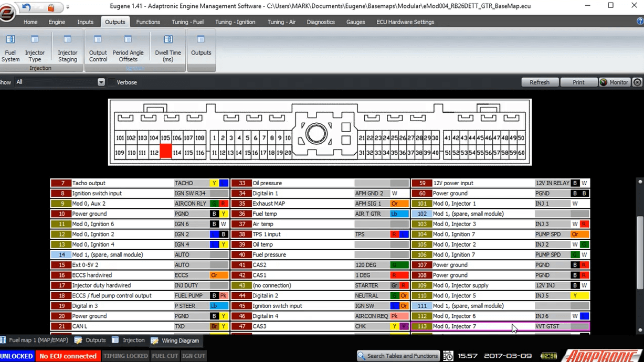Switch to the Home ribbon tab
Screen dimensions: 644x362
tap(30, 22)
